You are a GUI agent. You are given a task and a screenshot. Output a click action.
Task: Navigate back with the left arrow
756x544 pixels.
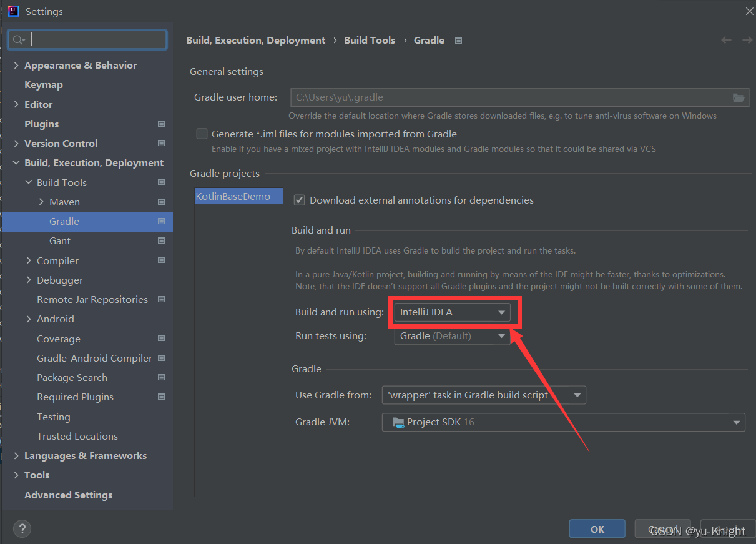pos(726,40)
